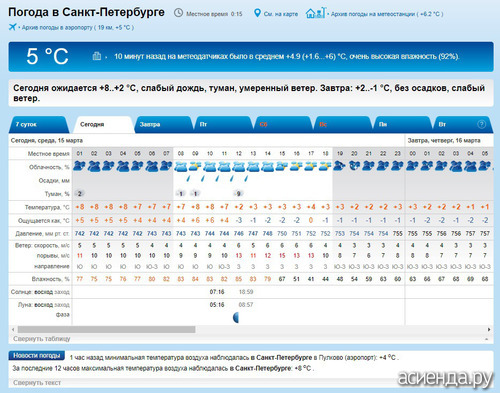The image size is (500, 393).
Task: Open the help question mark icon
Action: [x=481, y=124]
